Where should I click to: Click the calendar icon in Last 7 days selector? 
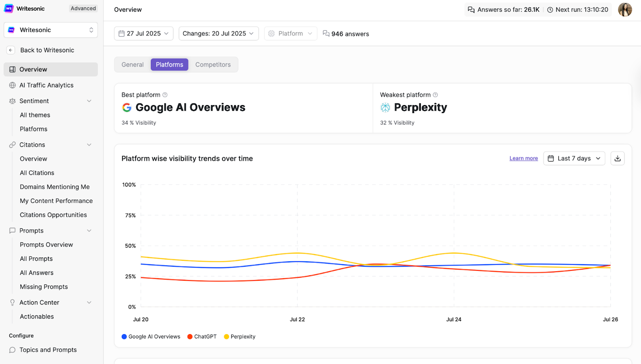(551, 158)
